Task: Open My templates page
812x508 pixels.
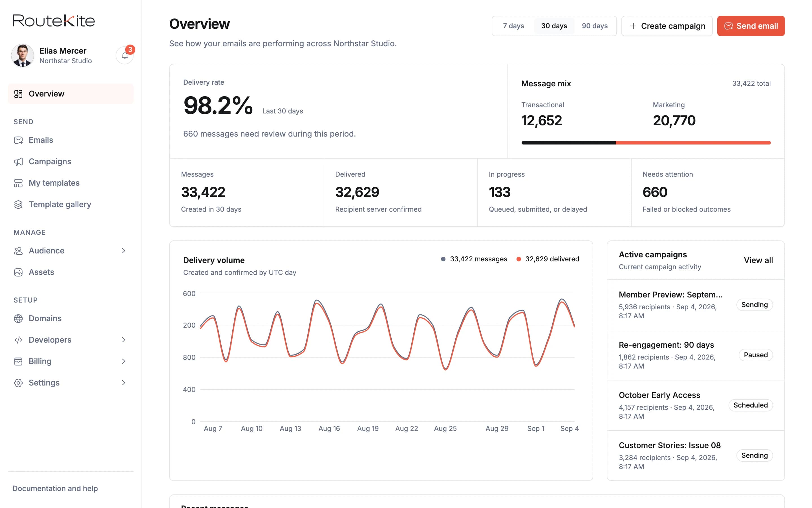Action: click(71, 183)
